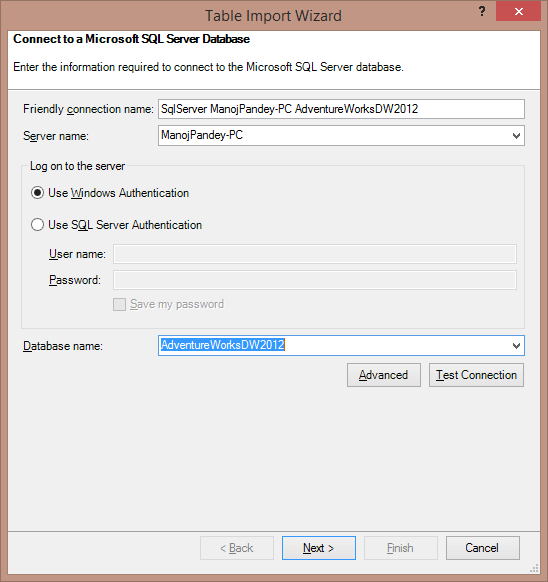
Task: Open the Database name dropdown list
Action: 516,346
